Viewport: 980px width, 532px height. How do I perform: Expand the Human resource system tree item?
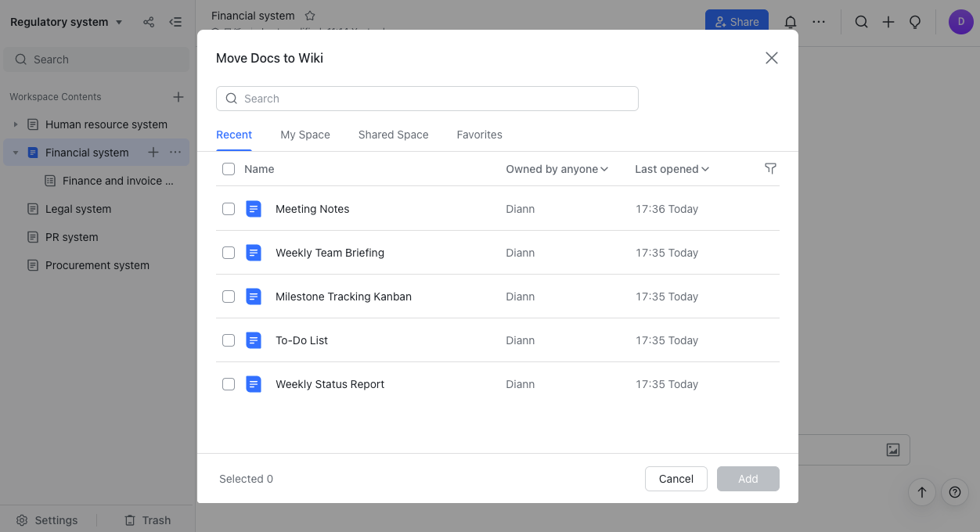(x=16, y=124)
